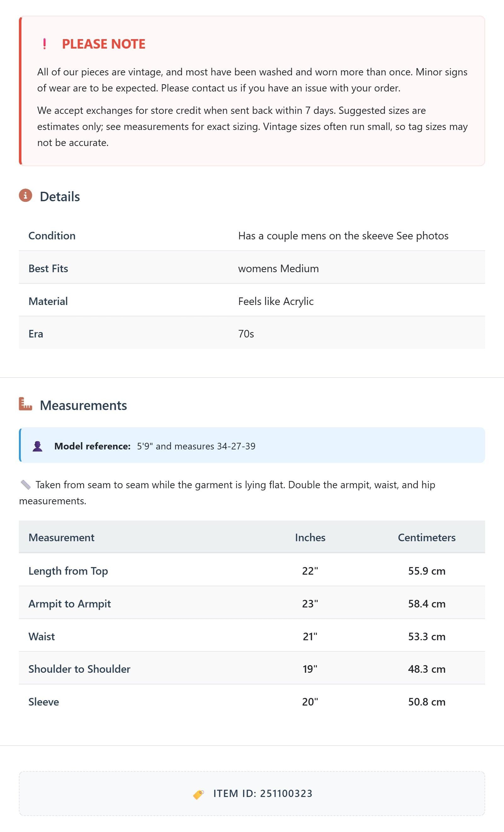Click the 70s era value
Screen dimensions: 504x832
click(246, 334)
